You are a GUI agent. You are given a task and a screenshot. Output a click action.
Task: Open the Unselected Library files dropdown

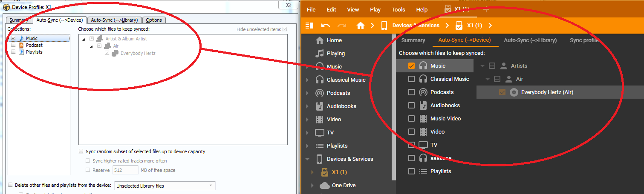click(x=165, y=185)
